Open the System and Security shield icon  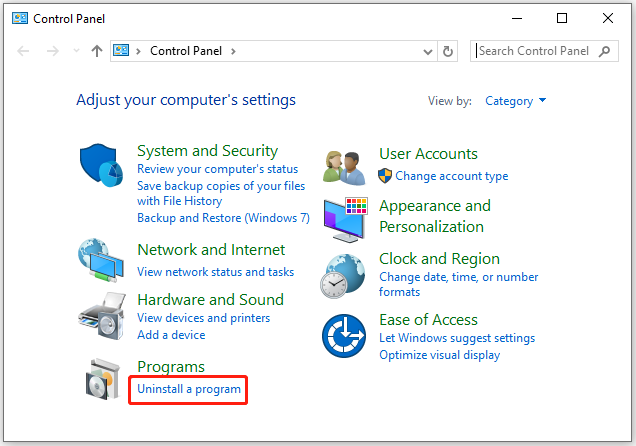(101, 165)
